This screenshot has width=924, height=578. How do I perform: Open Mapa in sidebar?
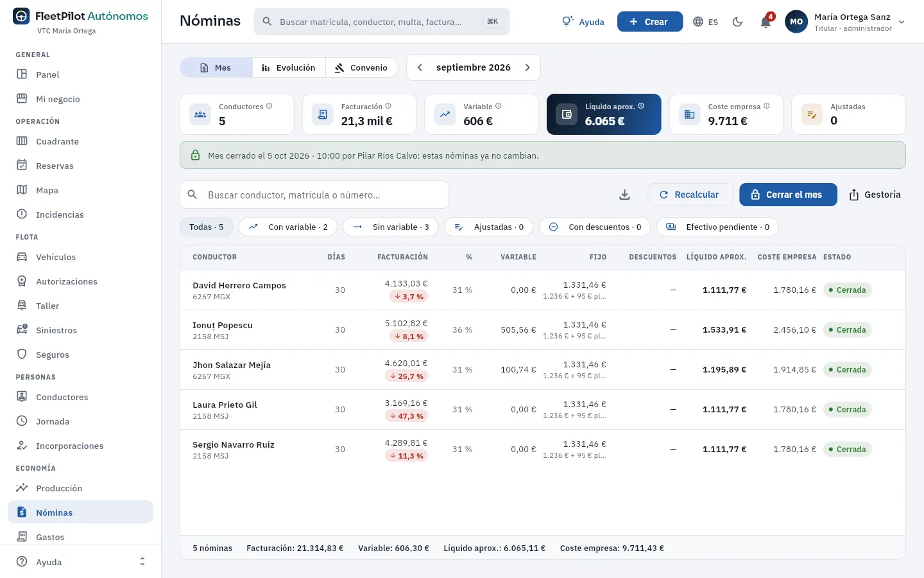coord(80,190)
